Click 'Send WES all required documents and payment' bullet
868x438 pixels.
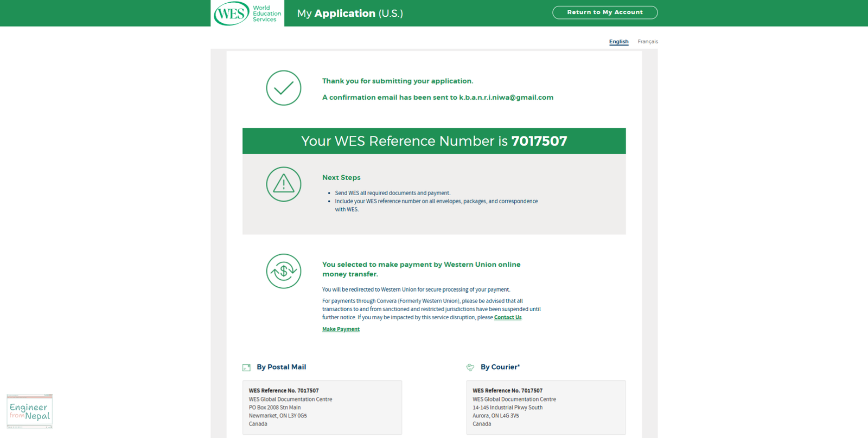point(393,193)
